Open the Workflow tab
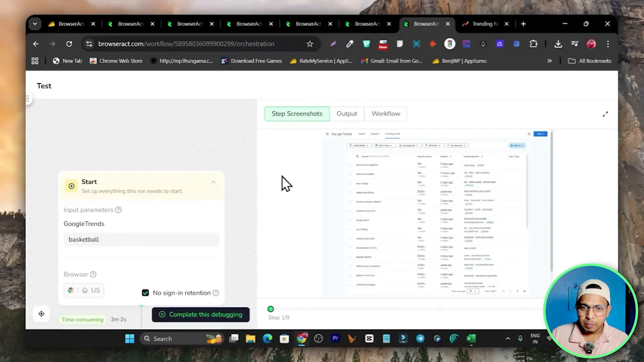 click(386, 114)
